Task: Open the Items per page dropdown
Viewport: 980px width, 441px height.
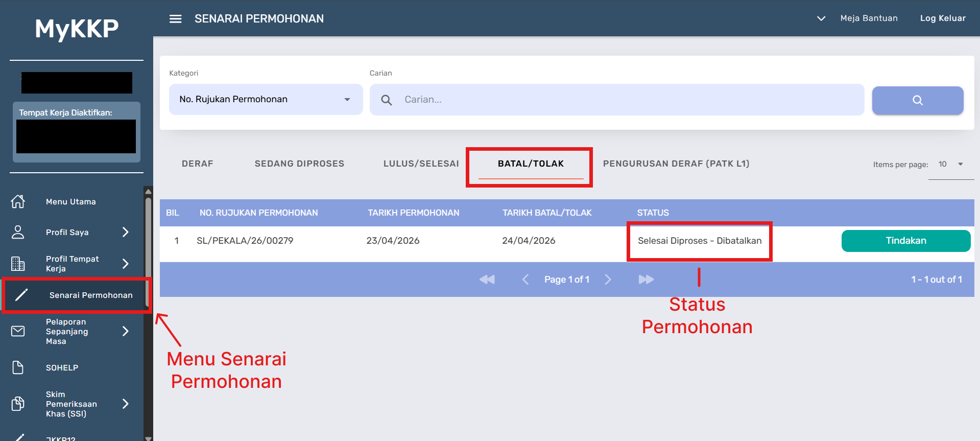Action: [950, 165]
